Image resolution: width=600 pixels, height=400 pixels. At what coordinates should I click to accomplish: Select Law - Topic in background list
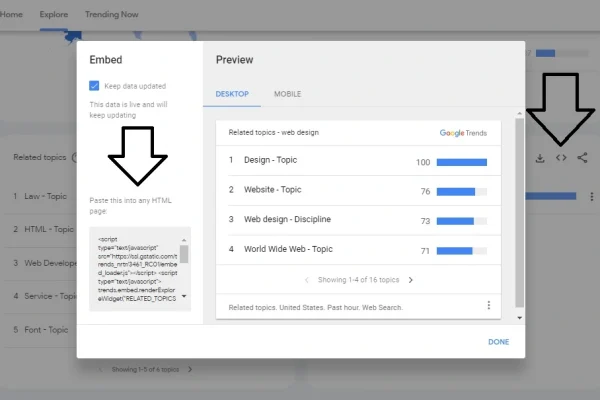coord(40,196)
